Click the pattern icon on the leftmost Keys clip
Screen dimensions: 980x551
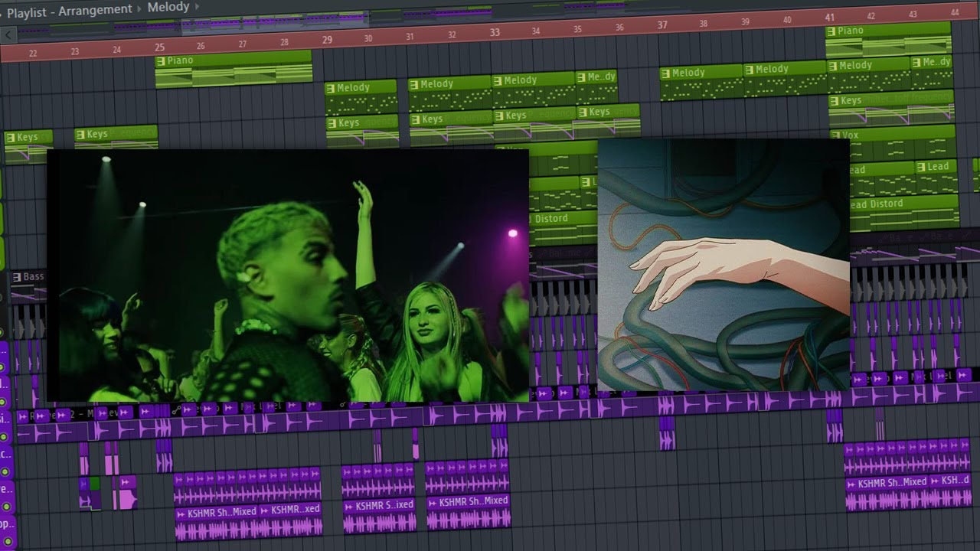10,138
